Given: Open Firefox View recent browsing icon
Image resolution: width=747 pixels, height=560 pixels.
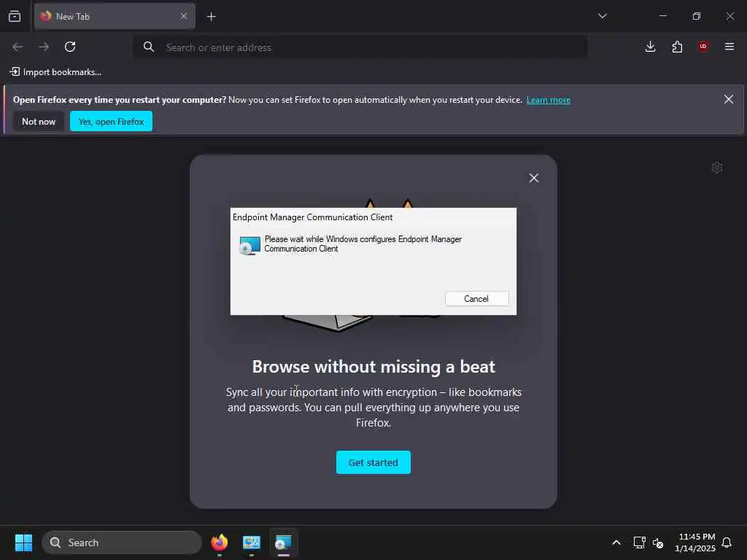Looking at the screenshot, I should click(15, 16).
